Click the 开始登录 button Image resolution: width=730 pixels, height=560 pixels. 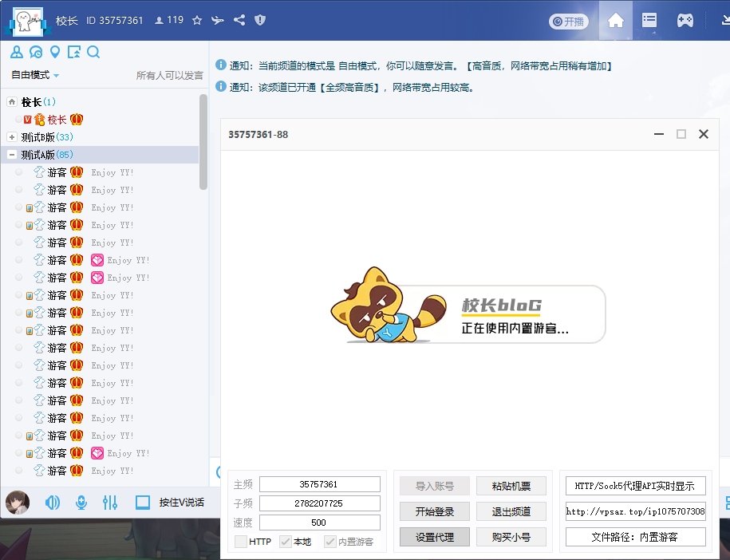click(x=435, y=511)
